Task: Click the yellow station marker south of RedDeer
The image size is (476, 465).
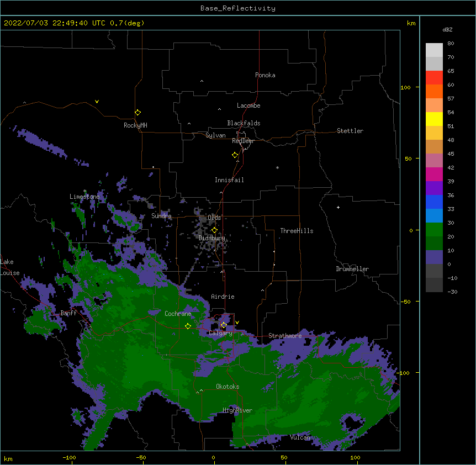Action: (235, 155)
